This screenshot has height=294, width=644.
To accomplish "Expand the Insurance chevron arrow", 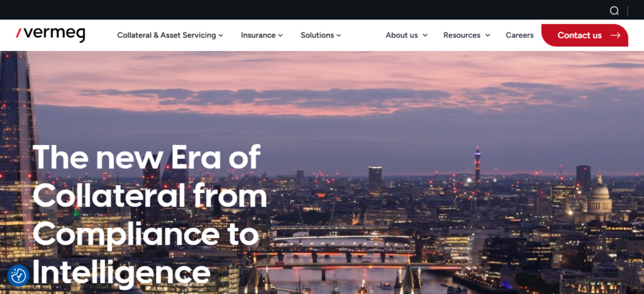I will tap(280, 36).
